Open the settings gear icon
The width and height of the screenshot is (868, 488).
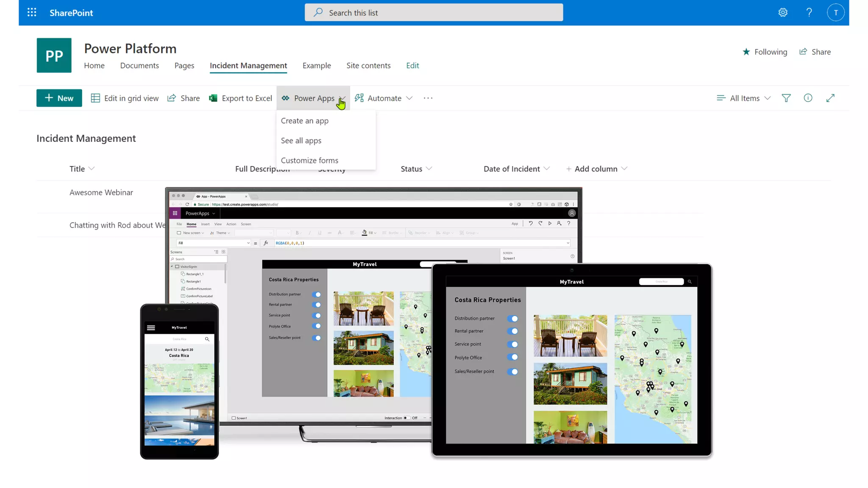click(783, 13)
